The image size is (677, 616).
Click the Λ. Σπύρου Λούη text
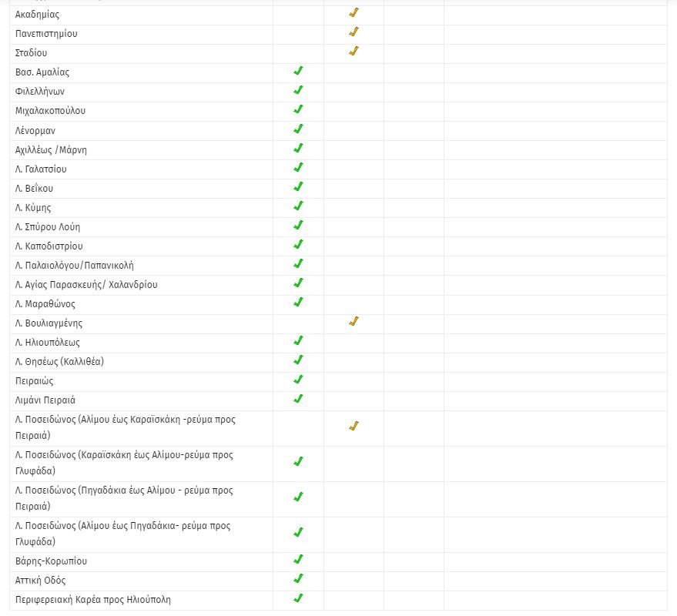pos(48,227)
